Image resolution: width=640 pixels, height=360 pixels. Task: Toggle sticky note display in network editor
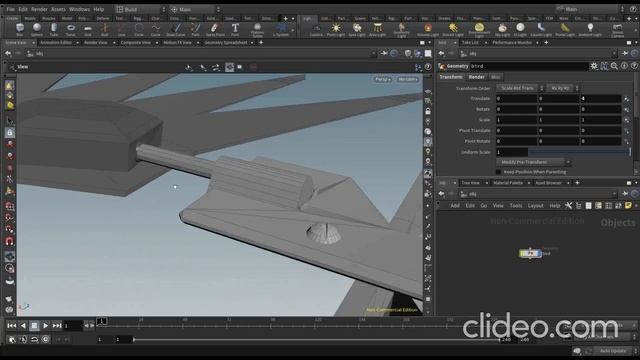pyautogui.click(x=628, y=206)
